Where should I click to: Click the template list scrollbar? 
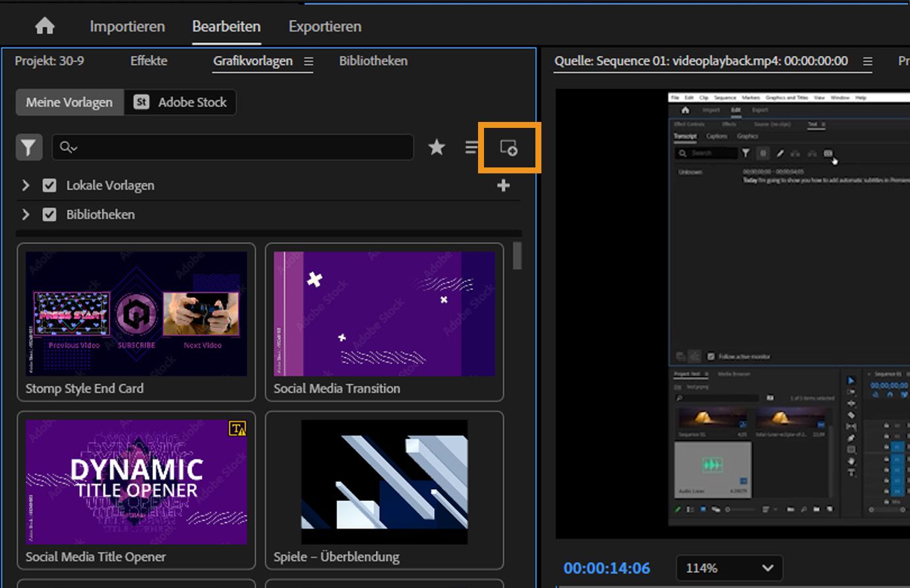pyautogui.click(x=517, y=256)
